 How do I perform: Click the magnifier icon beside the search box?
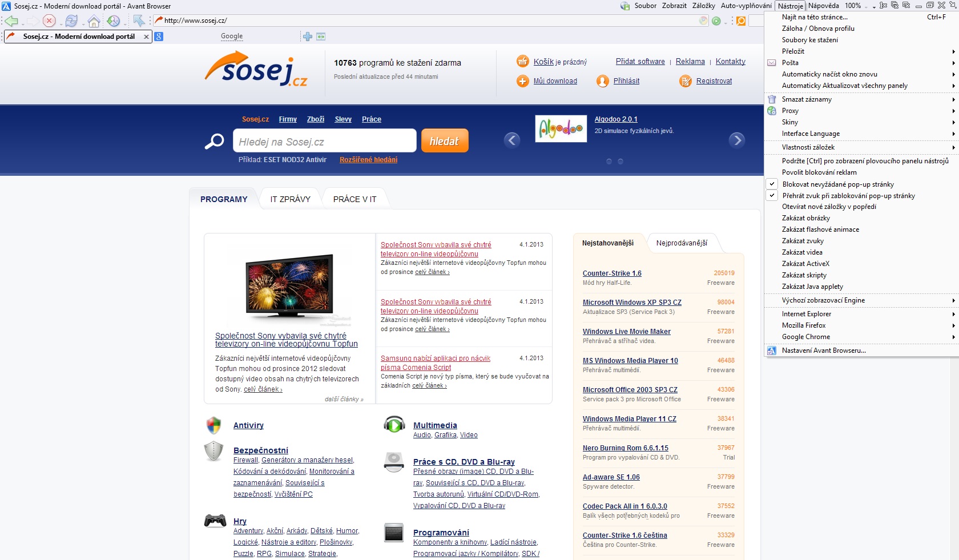[x=215, y=141]
